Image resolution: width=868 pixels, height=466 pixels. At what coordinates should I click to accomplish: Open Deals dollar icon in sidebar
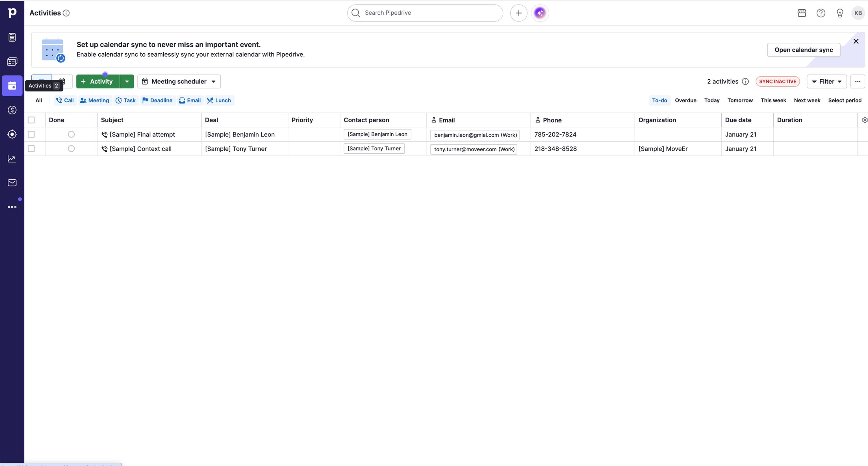coord(12,110)
